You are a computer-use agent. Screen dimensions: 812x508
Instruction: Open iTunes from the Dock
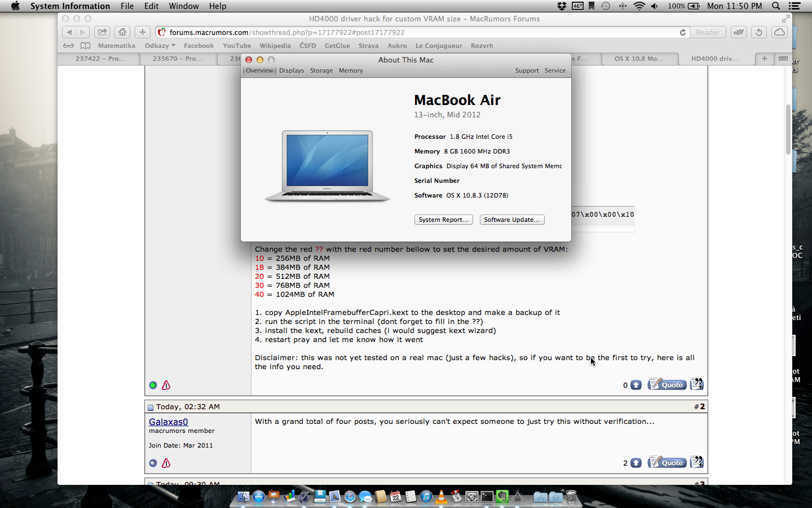(426, 497)
